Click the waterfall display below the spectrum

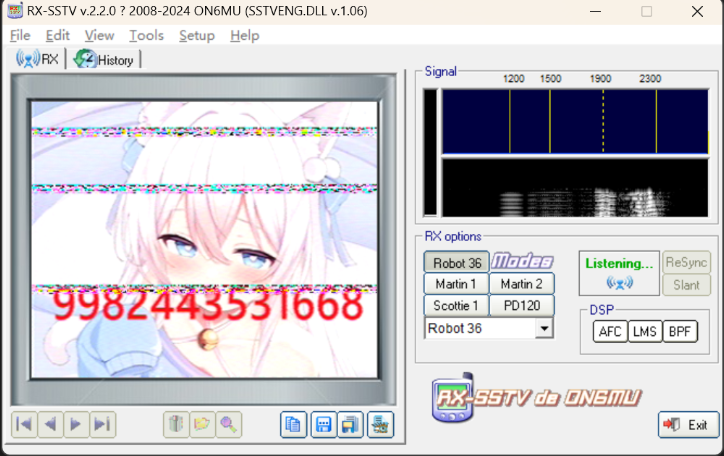(575, 188)
